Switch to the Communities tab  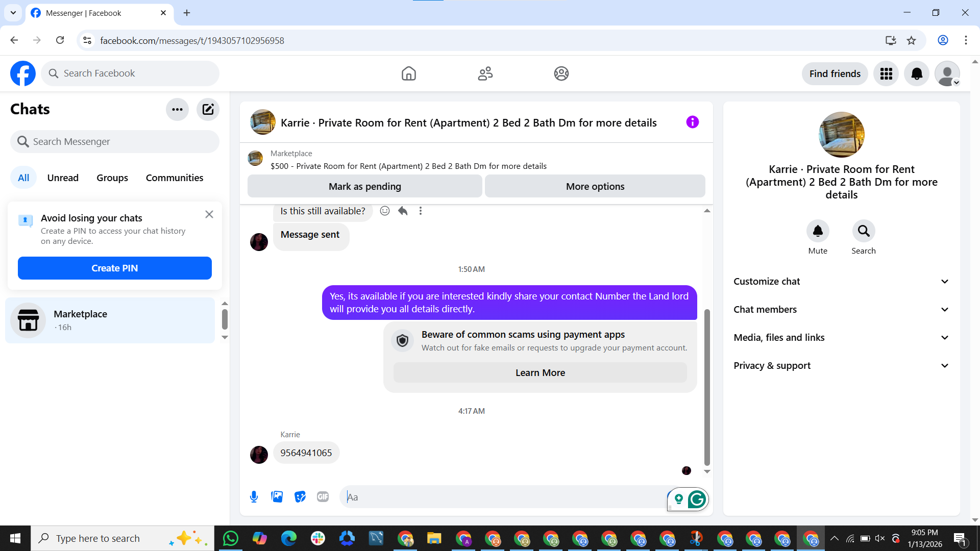pyautogui.click(x=175, y=178)
